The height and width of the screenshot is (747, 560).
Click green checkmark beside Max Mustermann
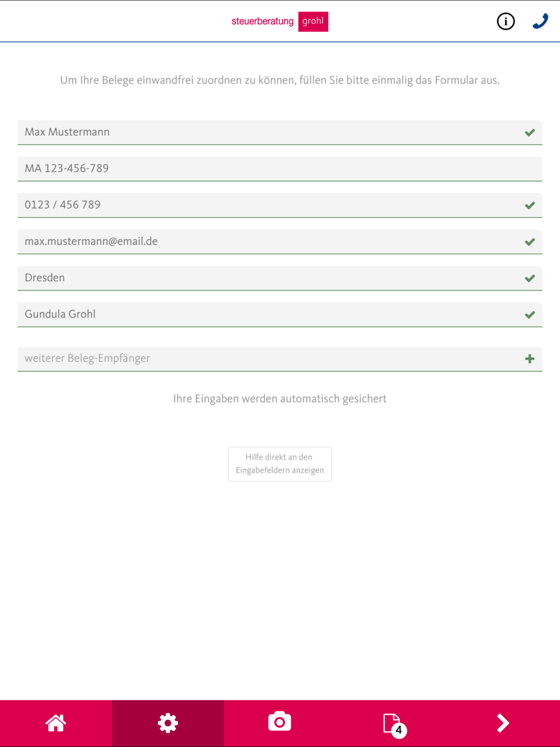(x=530, y=133)
